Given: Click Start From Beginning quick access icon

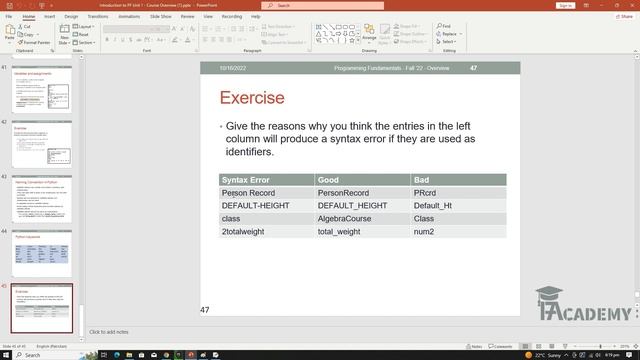Looking at the screenshot, I should (x=42, y=5).
